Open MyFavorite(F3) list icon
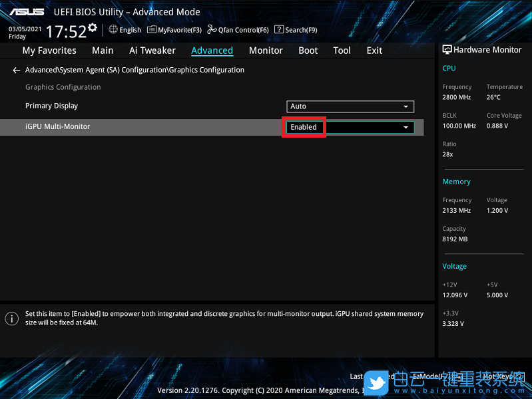532x399 pixels. pos(152,29)
